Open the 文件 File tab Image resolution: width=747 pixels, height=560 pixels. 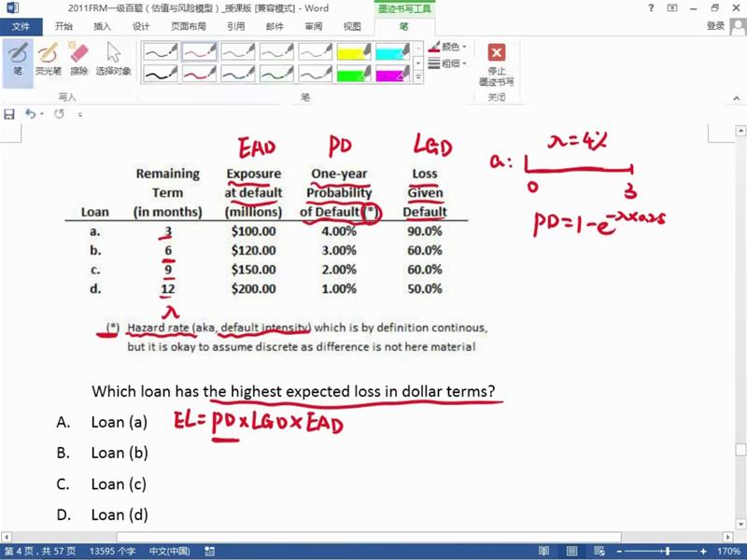point(21,26)
